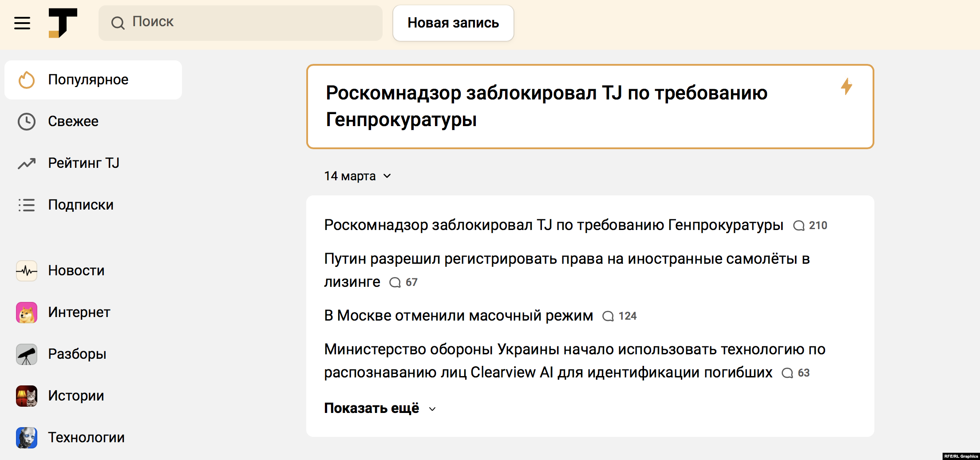Open Разборы via telescope icon
This screenshot has height=460, width=980.
[x=27, y=354]
